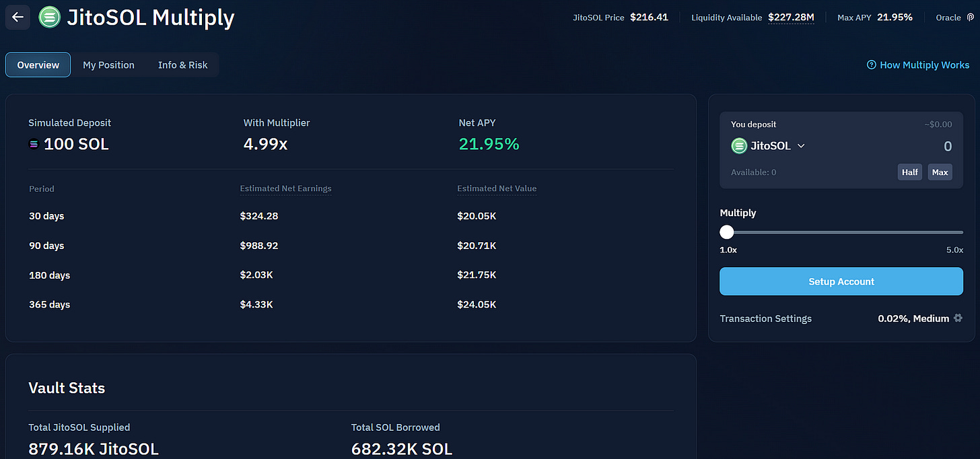The image size is (980, 459).
Task: Open the Info & Risk tab
Action: coord(182,65)
